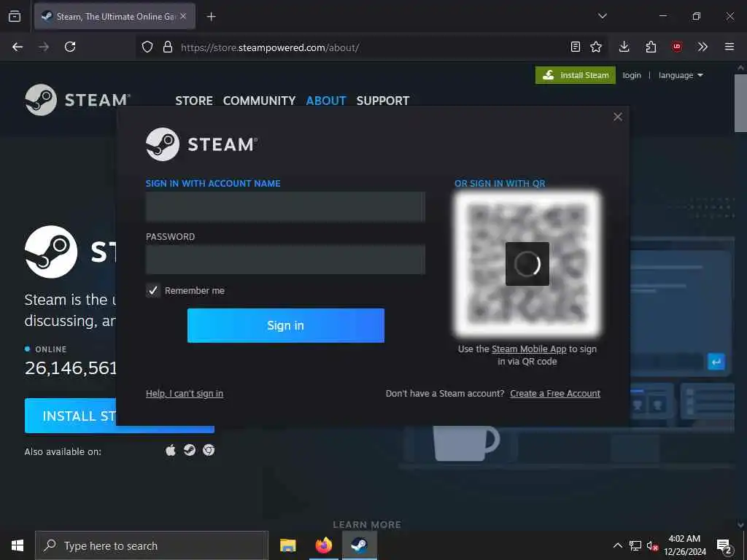This screenshot has width=747, height=560.
Task: Go back with the browser back arrow
Action: (18, 47)
